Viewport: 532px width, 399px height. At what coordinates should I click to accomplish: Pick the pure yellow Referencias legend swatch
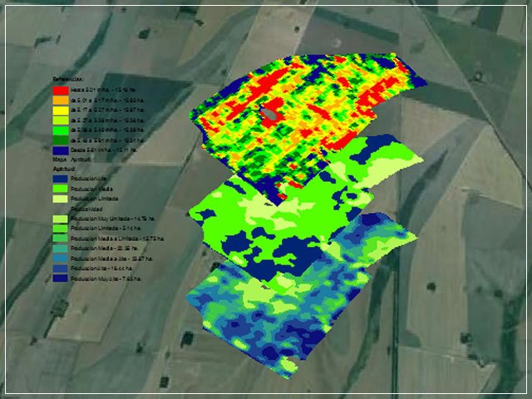(59, 110)
